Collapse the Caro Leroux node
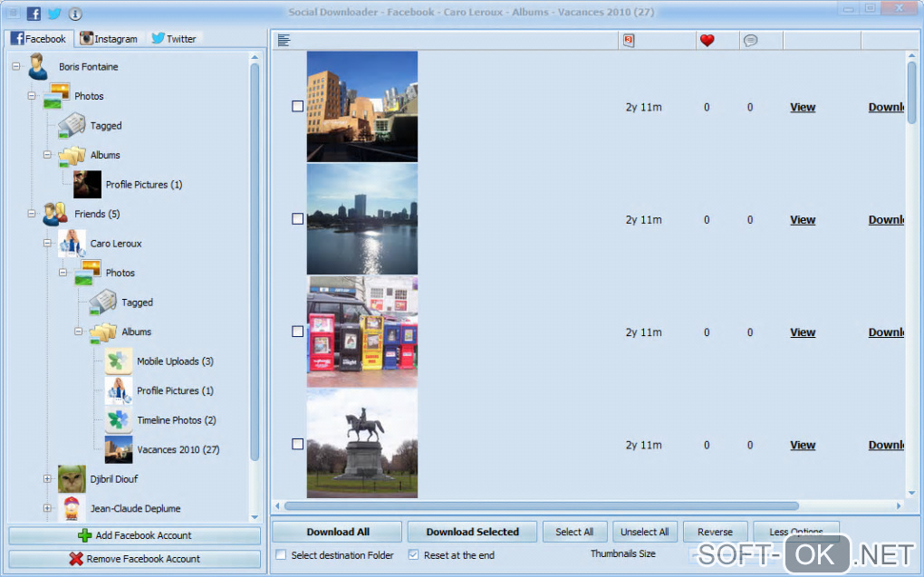This screenshot has height=577, width=924. click(x=47, y=244)
